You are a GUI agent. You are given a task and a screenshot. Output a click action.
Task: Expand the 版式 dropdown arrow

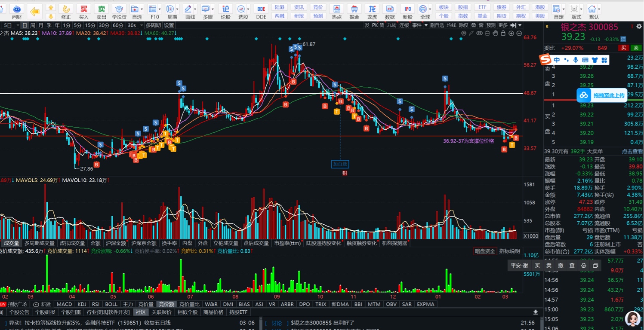point(582,9)
